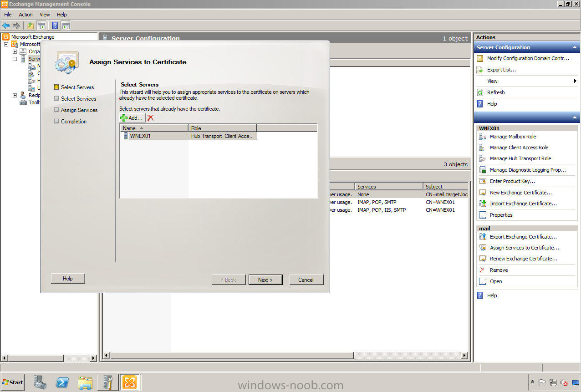Click Properties action under WNEX01
The image size is (581, 392).
tap(501, 215)
